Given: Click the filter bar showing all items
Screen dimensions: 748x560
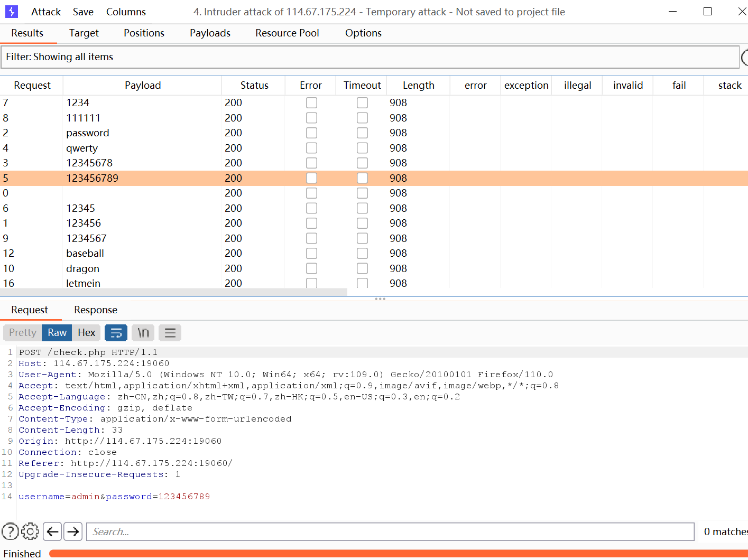Looking at the screenshot, I should click(370, 57).
